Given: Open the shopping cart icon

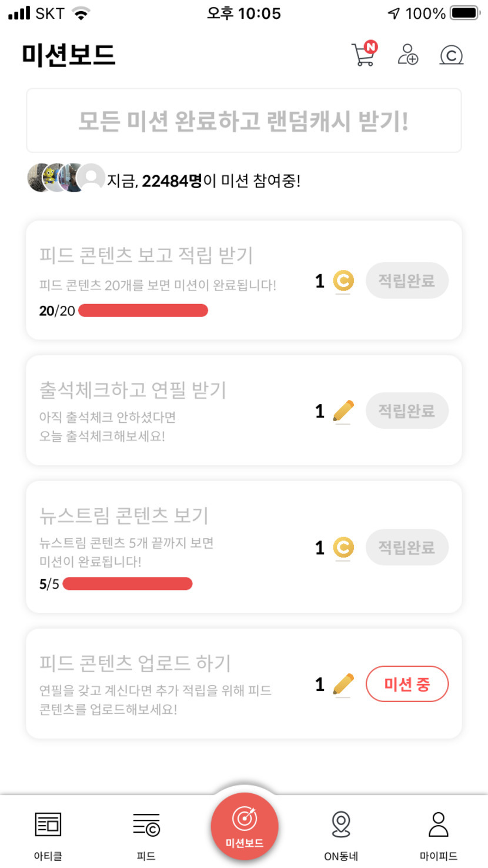Looking at the screenshot, I should [364, 55].
